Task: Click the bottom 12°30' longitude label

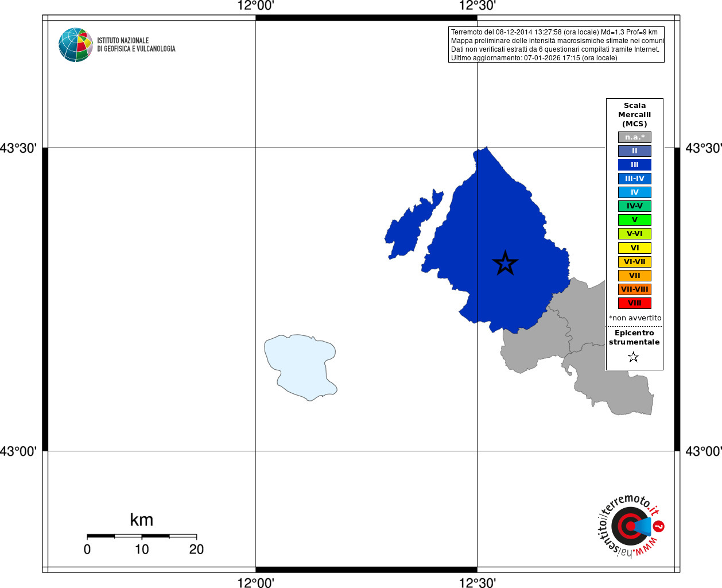Action: coord(478,582)
